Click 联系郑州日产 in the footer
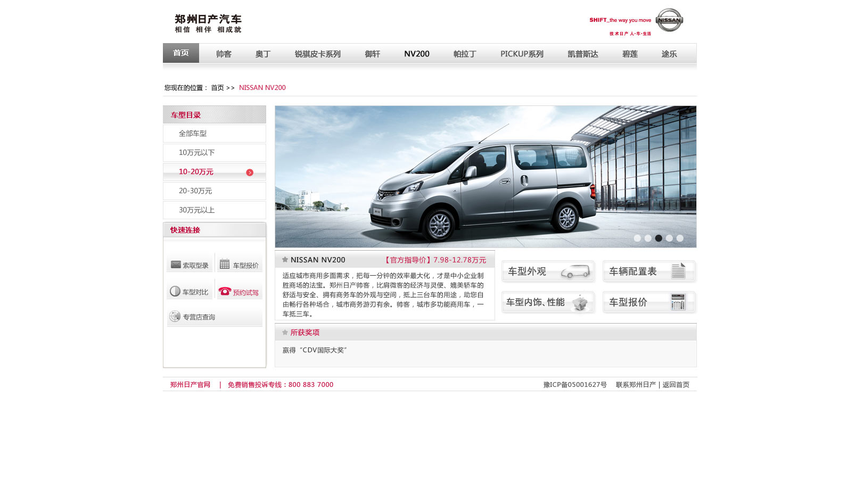The width and height of the screenshot is (864, 504). pos(636,385)
